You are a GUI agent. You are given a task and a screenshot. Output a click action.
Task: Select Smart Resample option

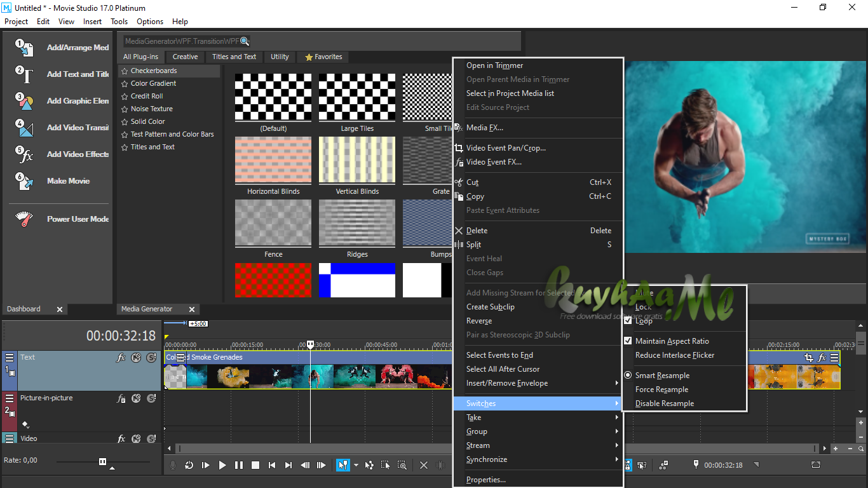coord(684,376)
